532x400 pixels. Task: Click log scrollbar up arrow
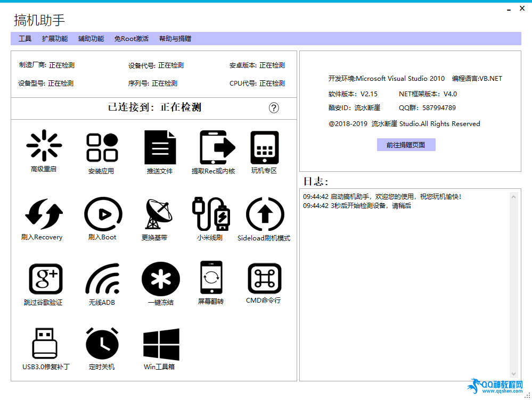(514, 197)
